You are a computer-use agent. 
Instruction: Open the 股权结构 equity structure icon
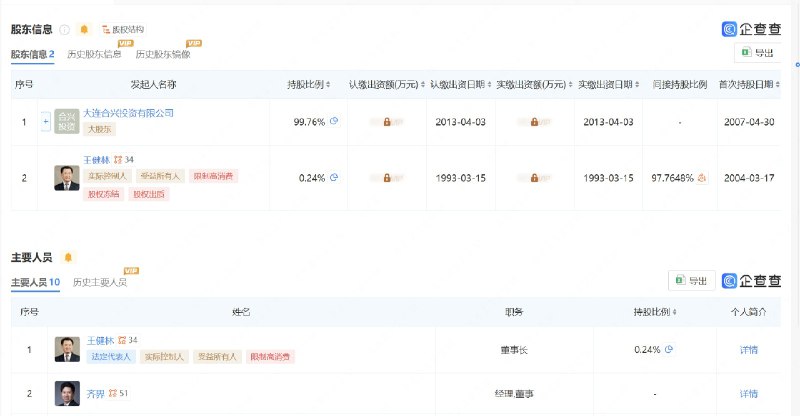(106, 30)
